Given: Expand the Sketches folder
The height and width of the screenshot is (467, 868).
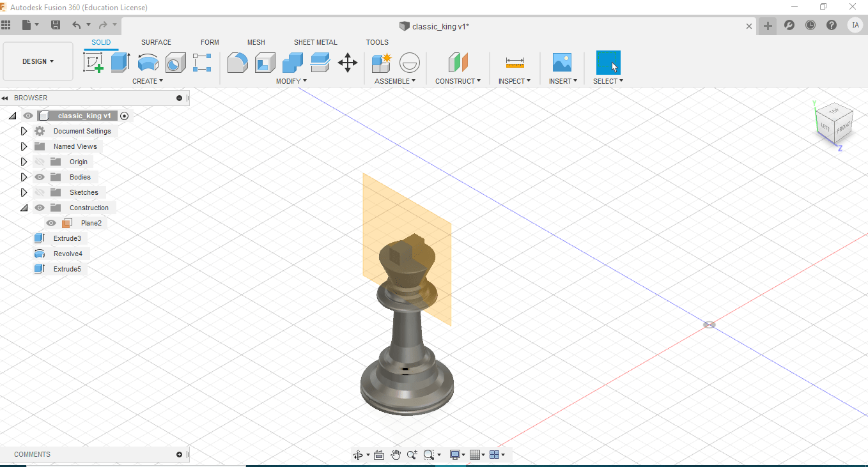Looking at the screenshot, I should point(24,192).
